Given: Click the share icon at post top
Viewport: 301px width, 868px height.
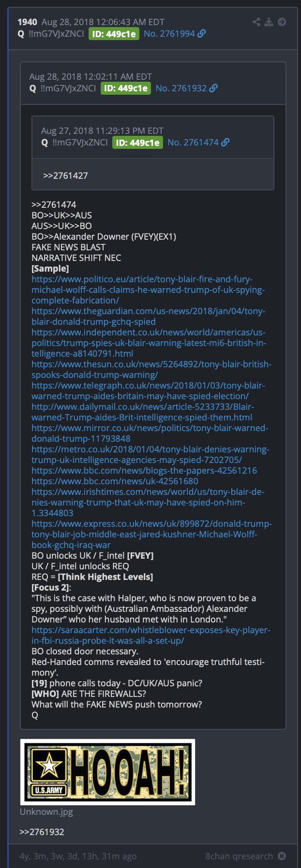Looking at the screenshot, I should pos(256,22).
